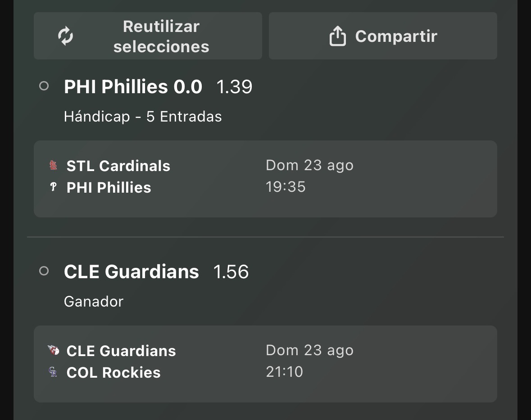The width and height of the screenshot is (531, 420).
Task: Open the COL Rockies team name in match card
Action: tap(113, 373)
